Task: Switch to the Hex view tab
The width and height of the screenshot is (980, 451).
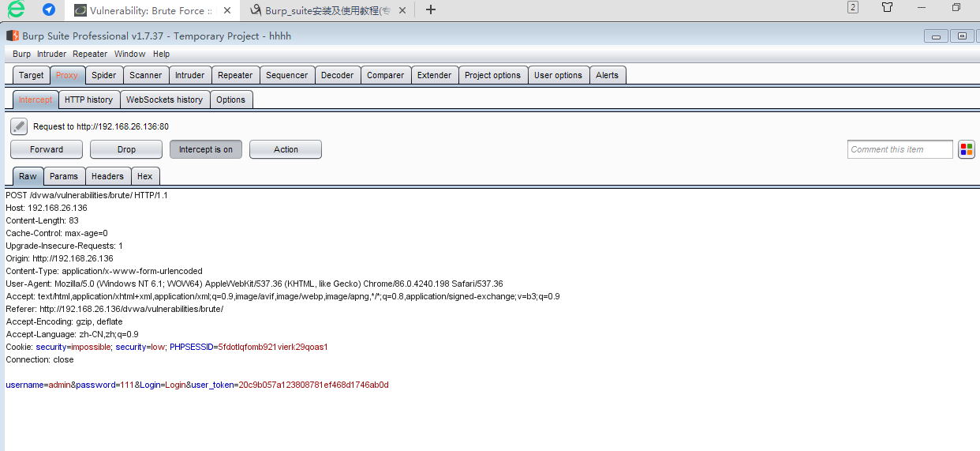Action: click(144, 176)
